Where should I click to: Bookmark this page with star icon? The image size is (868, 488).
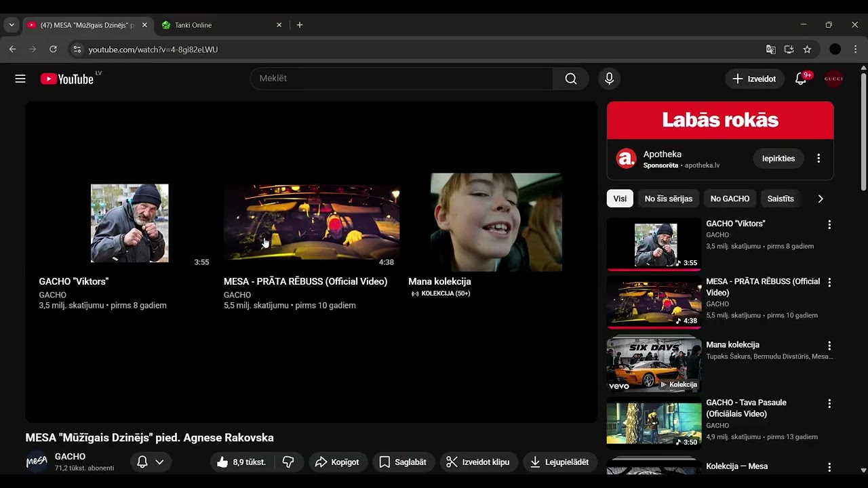coord(807,49)
